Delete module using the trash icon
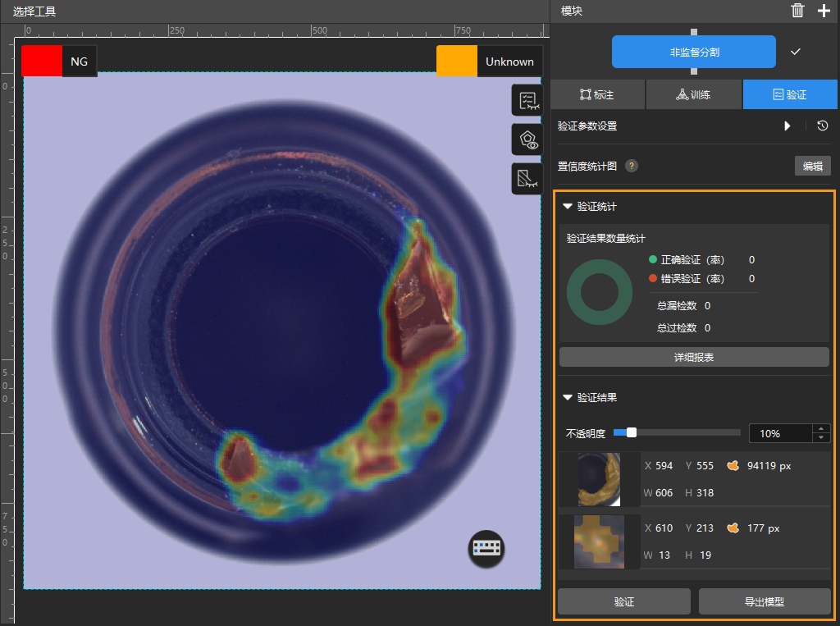This screenshot has width=840, height=626. 797,11
